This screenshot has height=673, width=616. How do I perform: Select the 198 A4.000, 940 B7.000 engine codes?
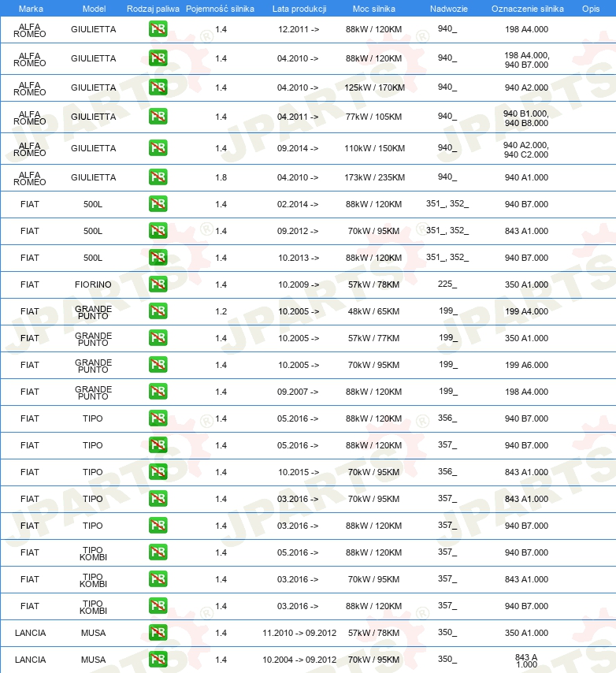(526, 60)
